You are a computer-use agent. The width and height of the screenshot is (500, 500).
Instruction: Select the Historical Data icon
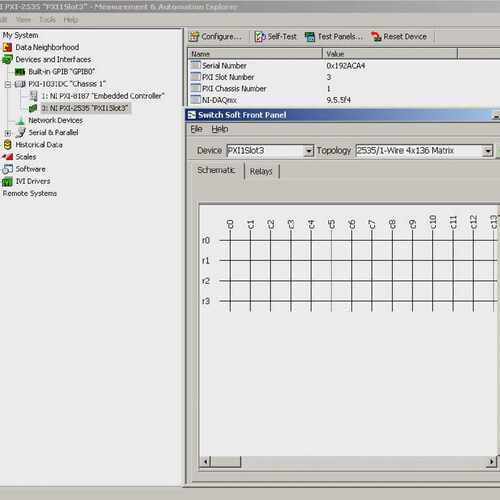point(7,145)
